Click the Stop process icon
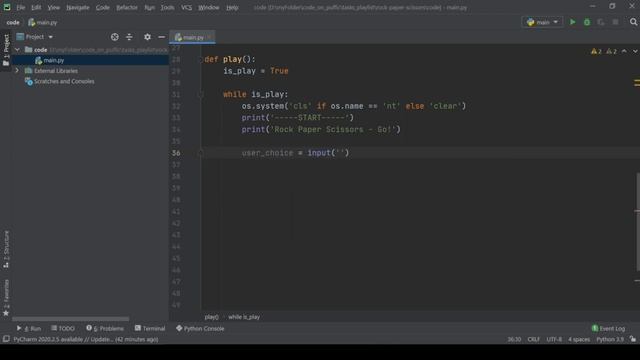 click(x=615, y=22)
